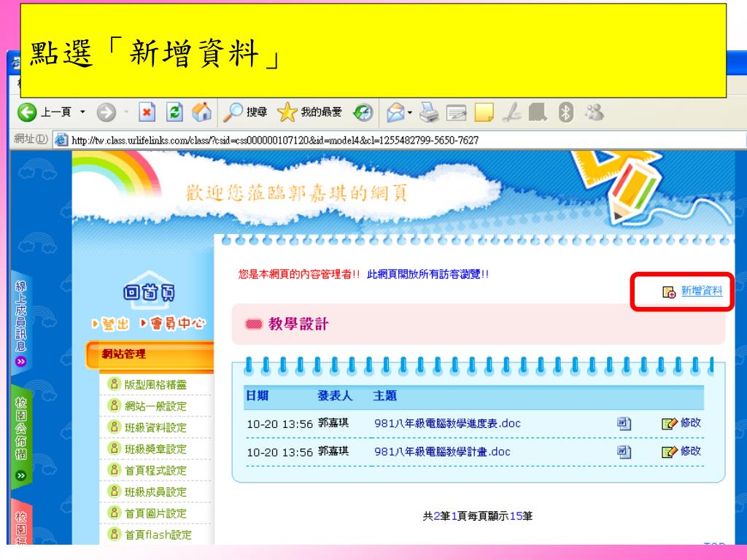The height and width of the screenshot is (560, 747).
Task: Click the round icon beside 班級獎章設定
Action: coord(114,448)
